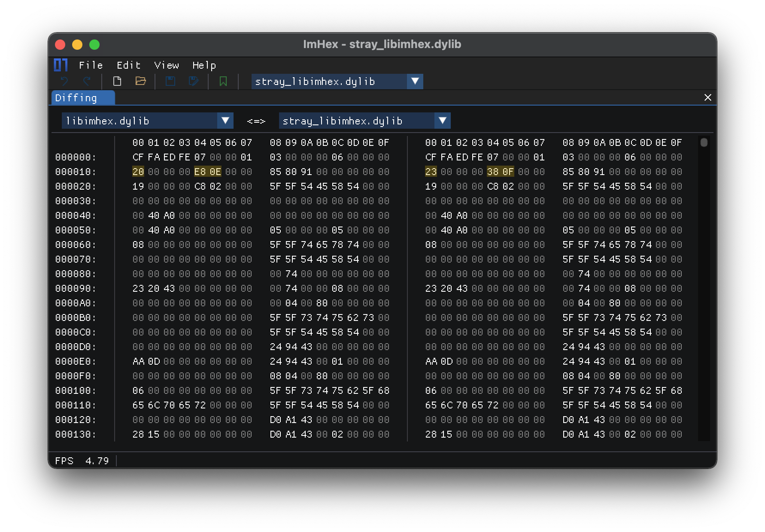Create a new file
The height and width of the screenshot is (532, 765).
coord(117,81)
